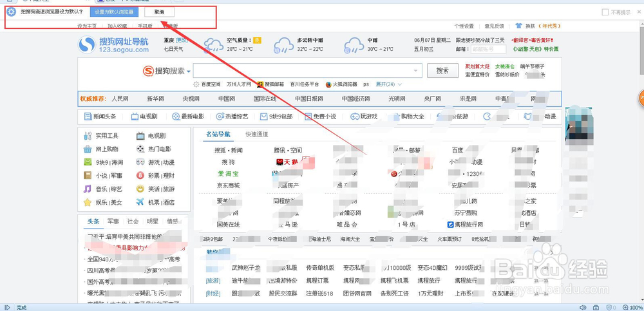Click the 免费小说 icon
Image resolution: width=644 pixels, height=311 pixels.
(308, 117)
